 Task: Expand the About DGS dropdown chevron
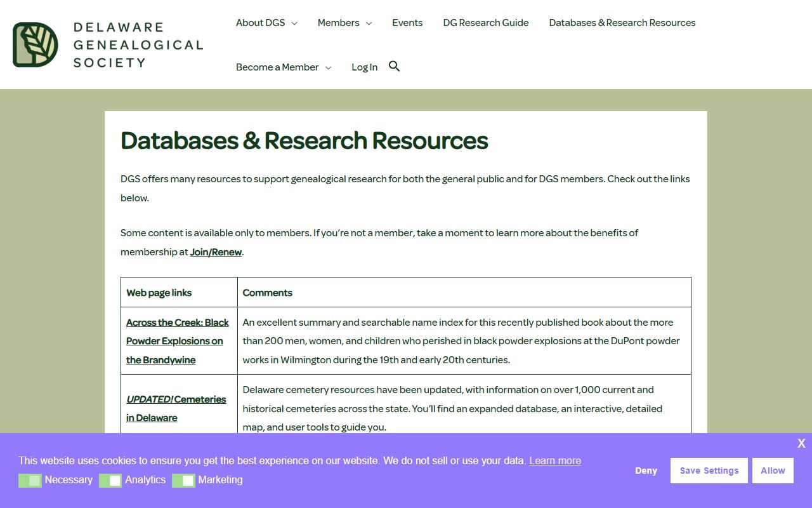(x=294, y=23)
